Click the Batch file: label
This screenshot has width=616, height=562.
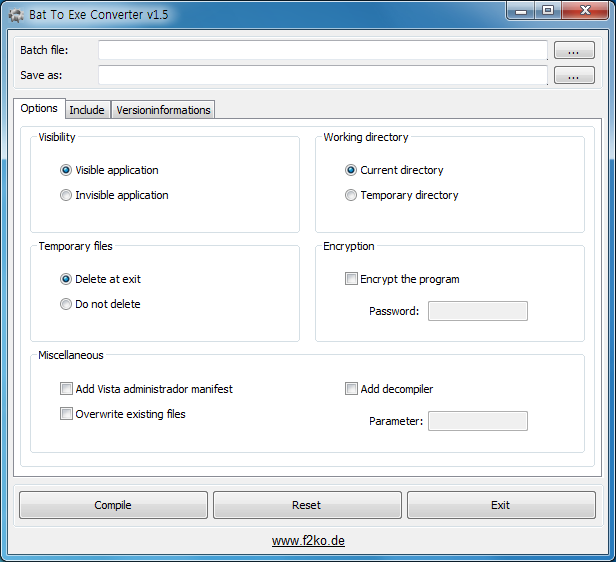pyautogui.click(x=44, y=50)
